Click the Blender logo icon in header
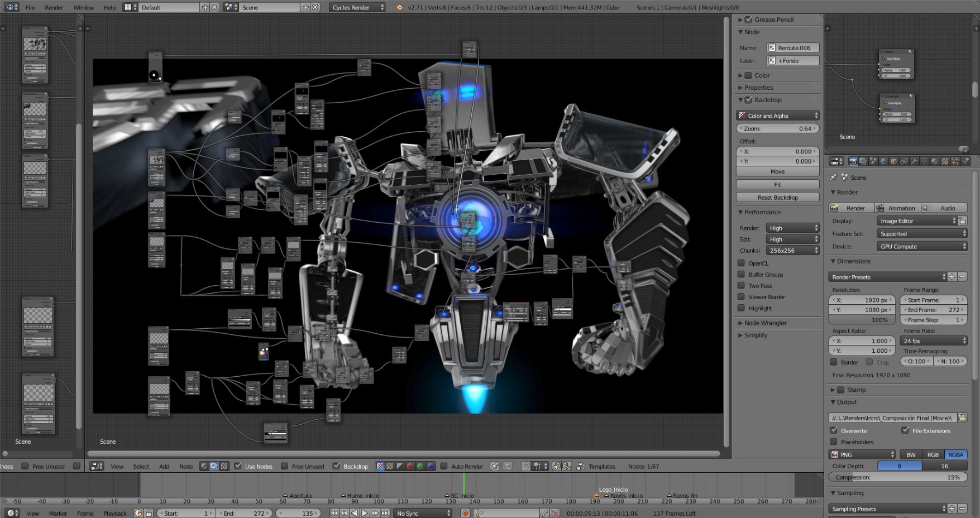Image resolution: width=980 pixels, height=518 pixels. (399, 7)
